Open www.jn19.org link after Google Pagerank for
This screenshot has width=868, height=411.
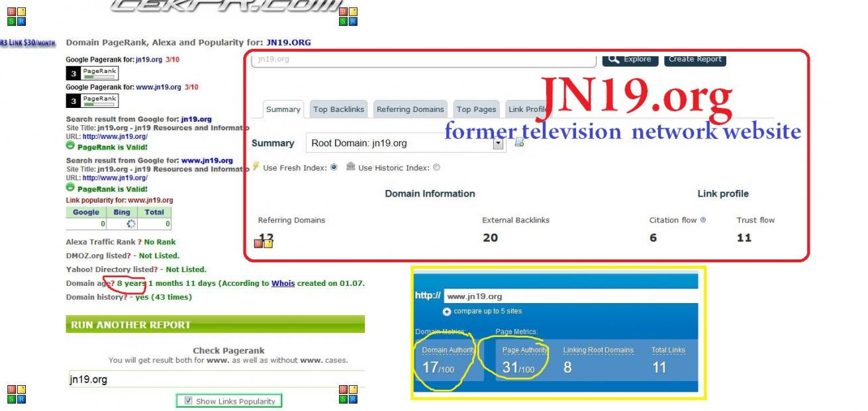[159, 87]
